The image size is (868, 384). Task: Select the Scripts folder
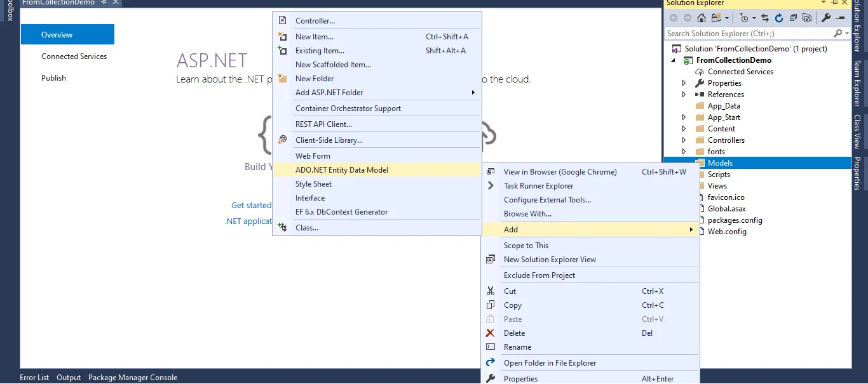[x=719, y=175]
